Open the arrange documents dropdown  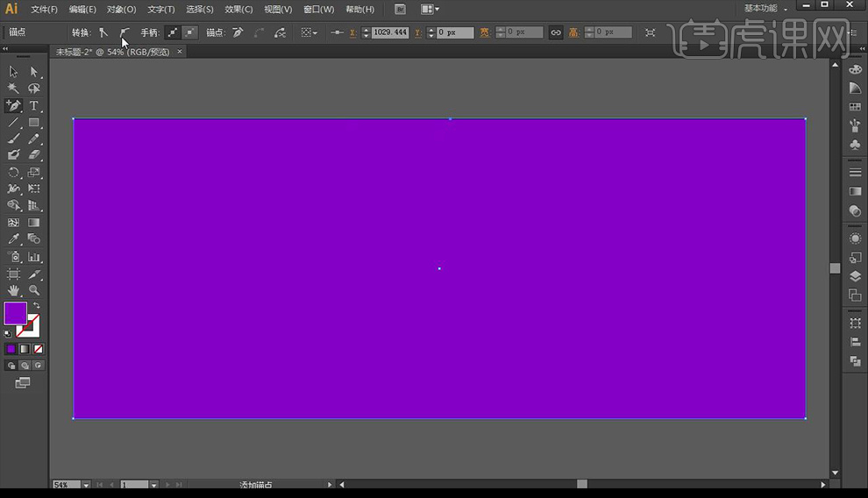430,9
